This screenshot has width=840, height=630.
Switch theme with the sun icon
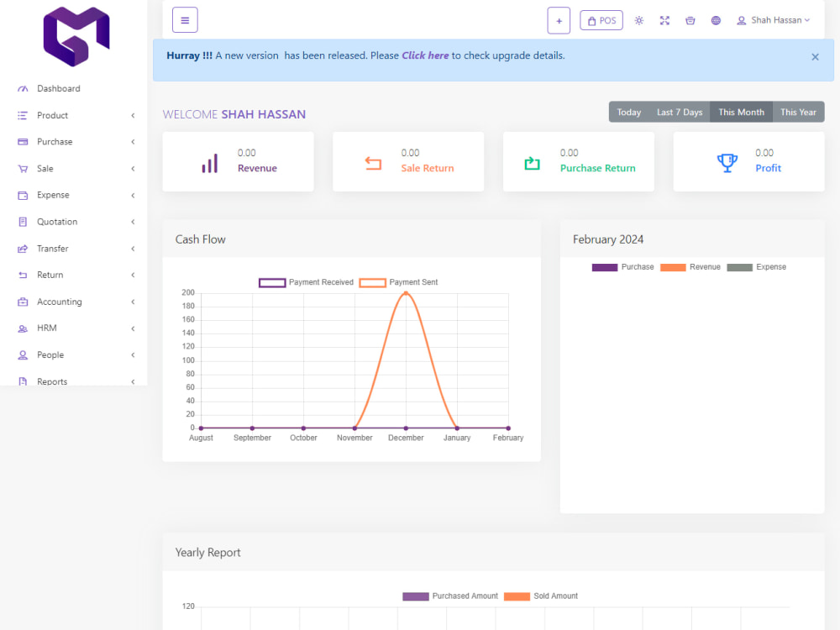click(639, 20)
